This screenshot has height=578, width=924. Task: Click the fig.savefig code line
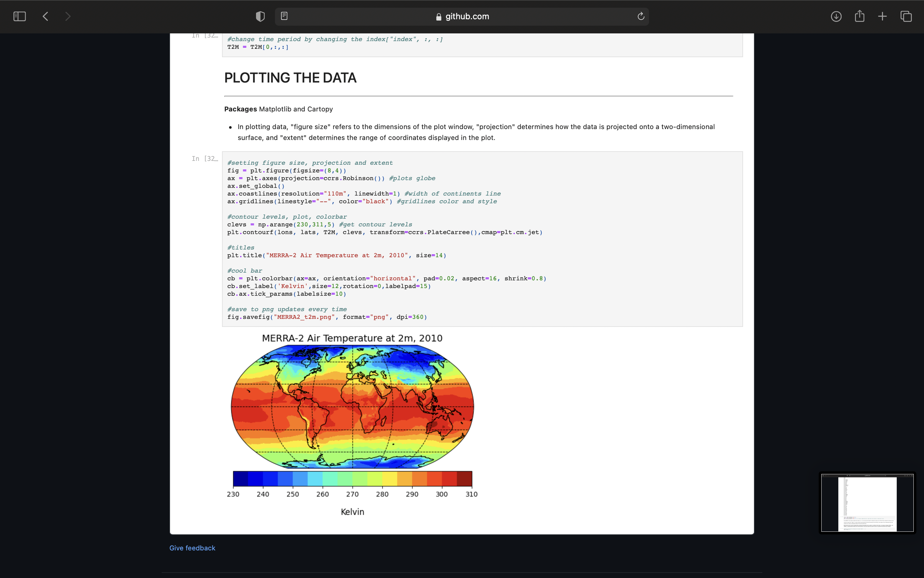click(x=327, y=317)
